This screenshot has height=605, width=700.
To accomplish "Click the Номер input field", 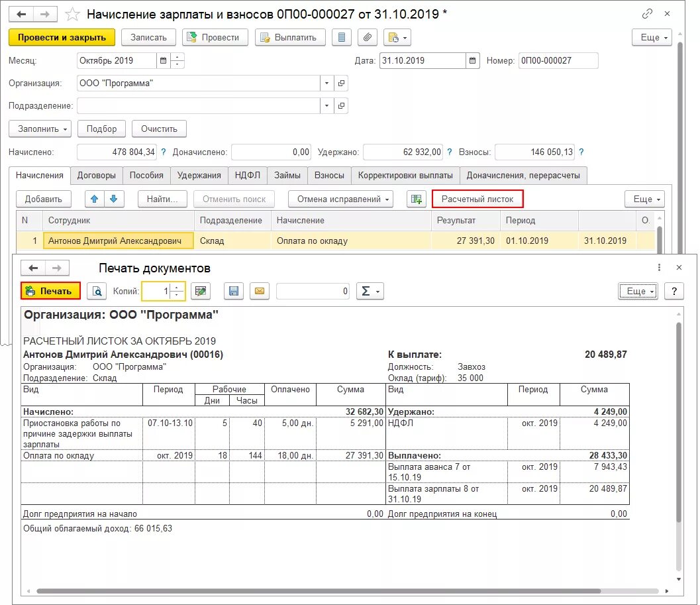I will click(x=558, y=61).
